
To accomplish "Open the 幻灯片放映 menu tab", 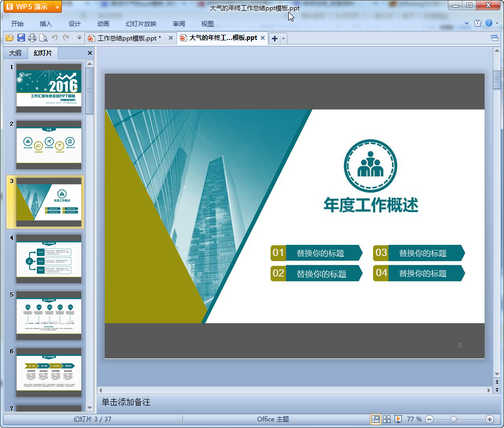I will 141,24.
